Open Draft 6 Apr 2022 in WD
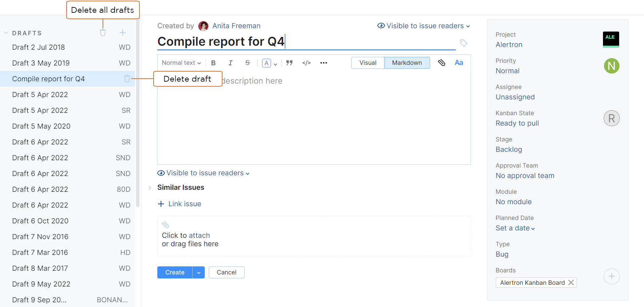Image resolution: width=644 pixels, height=307 pixels. coord(67,205)
